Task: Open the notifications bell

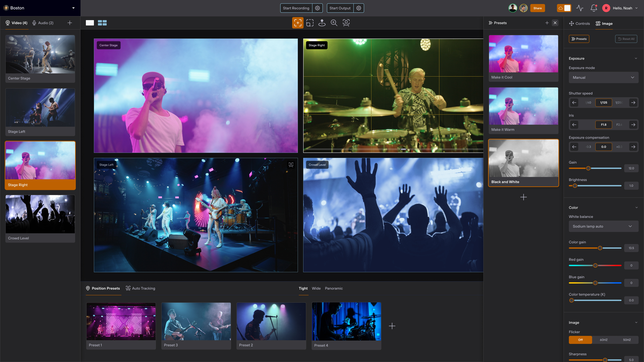Action: pyautogui.click(x=594, y=8)
